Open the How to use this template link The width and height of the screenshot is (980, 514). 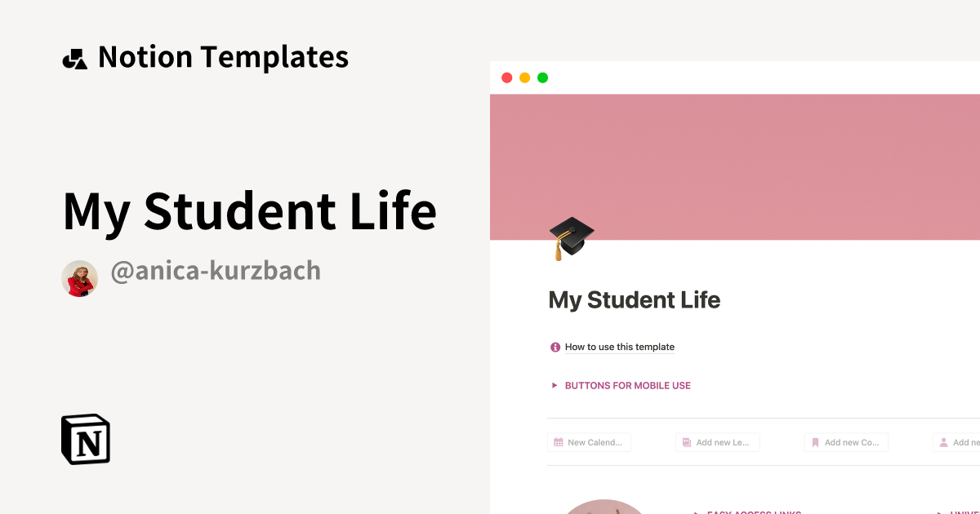point(620,347)
